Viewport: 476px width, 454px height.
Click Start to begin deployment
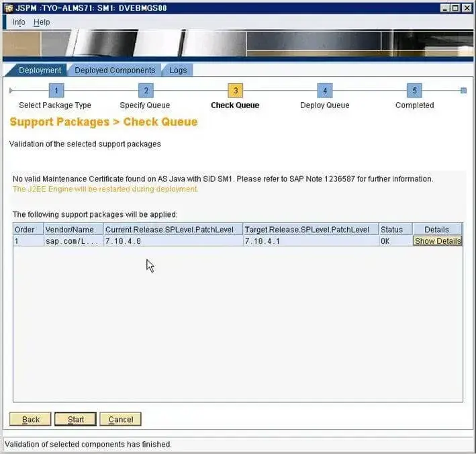point(76,419)
